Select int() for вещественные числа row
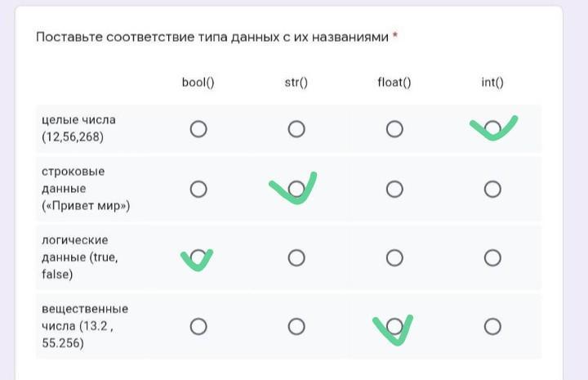This screenshot has width=588, height=380. point(492,326)
